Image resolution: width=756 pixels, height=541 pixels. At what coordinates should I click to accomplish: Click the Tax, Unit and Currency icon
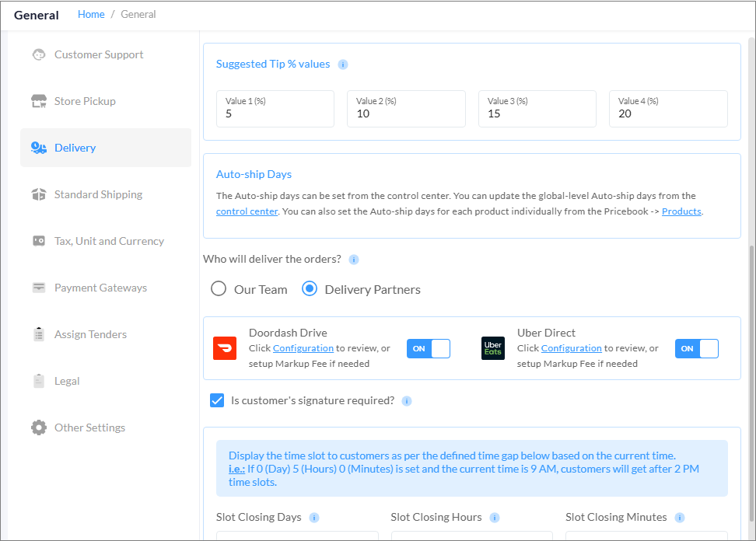coord(39,241)
